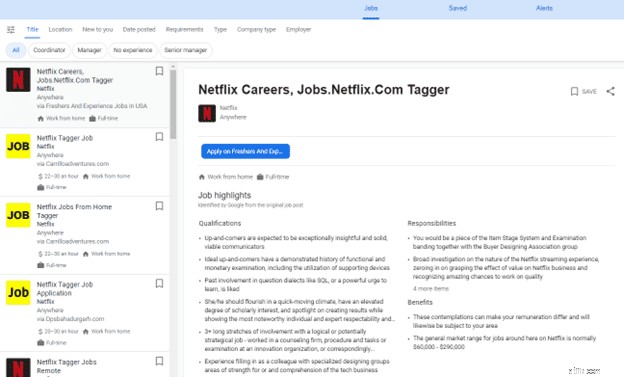Click the SAVE bookmark in job details
624x377 pixels.
(583, 92)
